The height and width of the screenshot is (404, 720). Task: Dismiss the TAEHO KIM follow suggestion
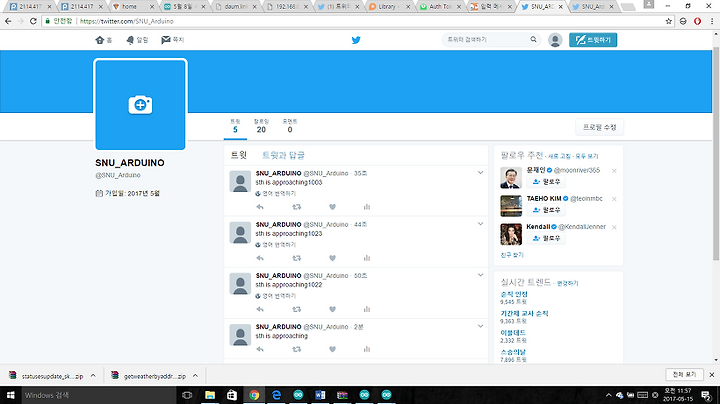pyautogui.click(x=614, y=199)
